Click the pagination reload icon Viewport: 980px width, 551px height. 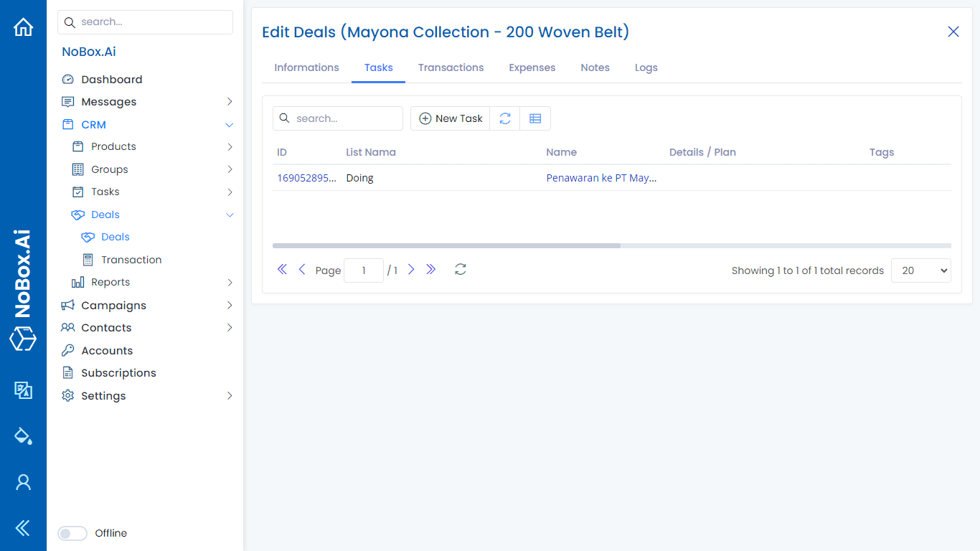(461, 270)
